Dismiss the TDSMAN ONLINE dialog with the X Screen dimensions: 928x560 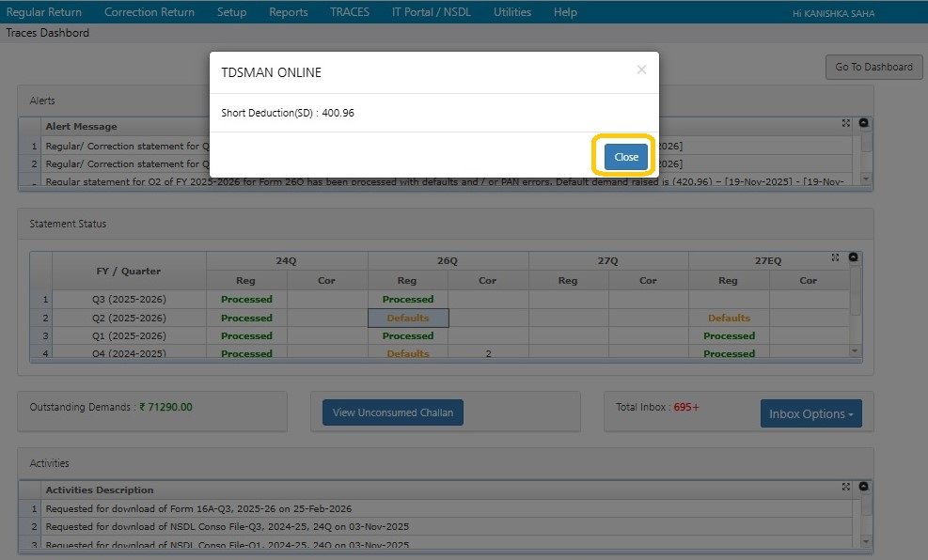click(x=642, y=69)
